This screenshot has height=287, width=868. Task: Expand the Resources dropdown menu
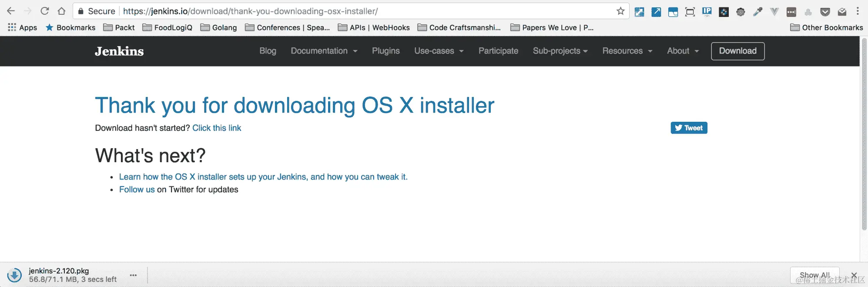tap(627, 51)
